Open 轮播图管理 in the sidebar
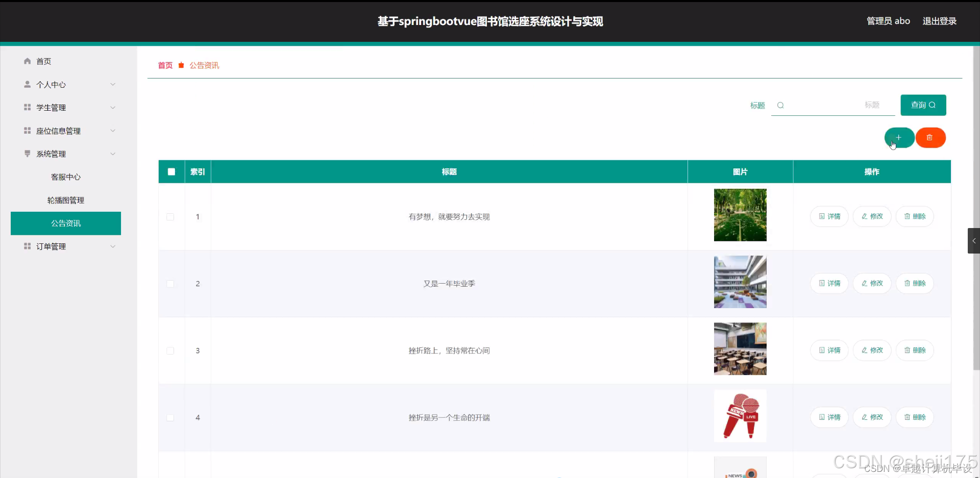The height and width of the screenshot is (478, 980). (x=65, y=200)
